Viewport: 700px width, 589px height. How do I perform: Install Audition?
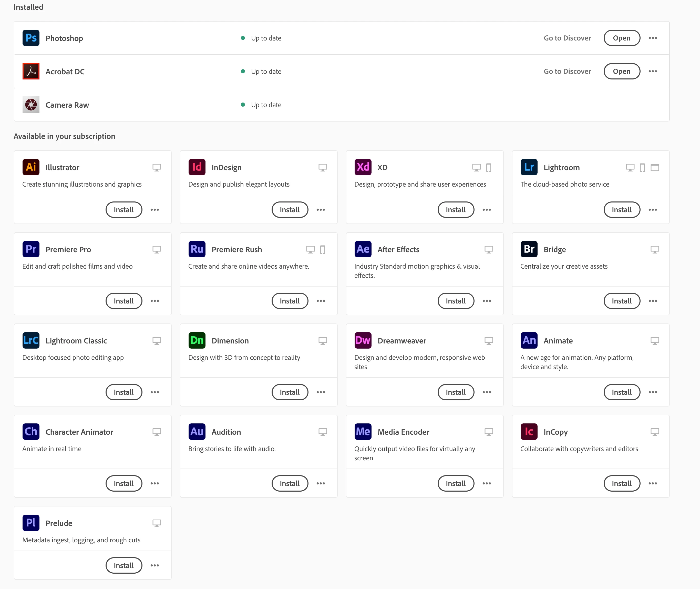290,483
